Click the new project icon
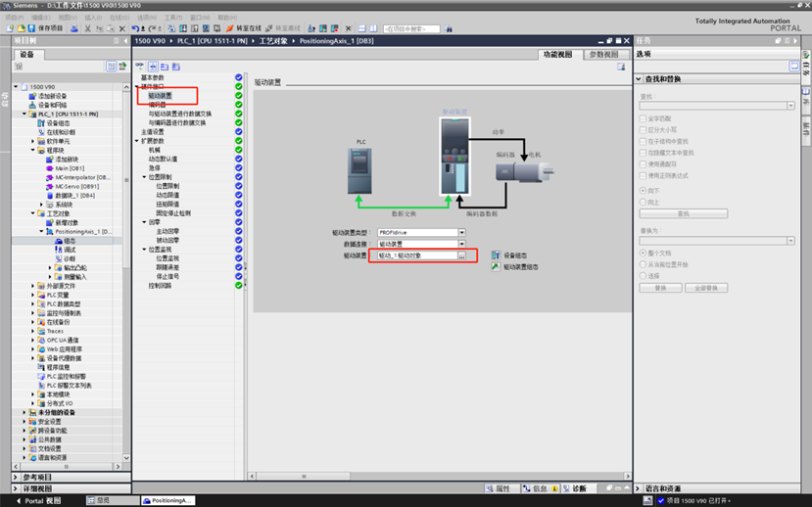The image size is (812, 507). point(10,28)
